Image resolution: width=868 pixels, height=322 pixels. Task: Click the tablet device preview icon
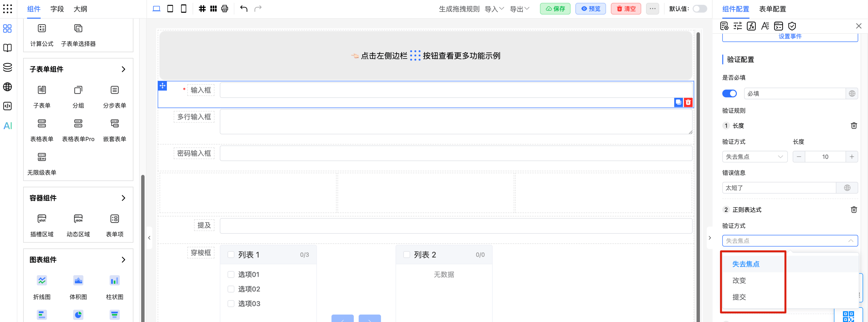(x=170, y=9)
